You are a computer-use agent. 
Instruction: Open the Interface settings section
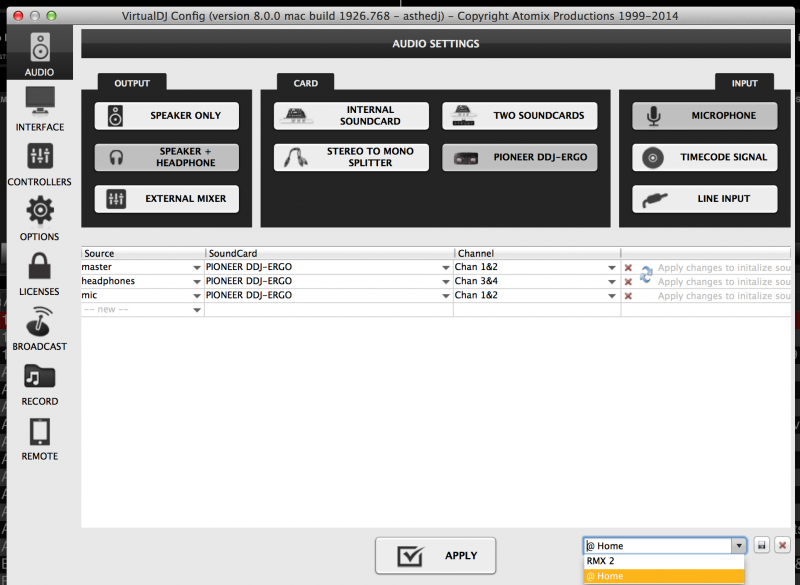coord(39,110)
